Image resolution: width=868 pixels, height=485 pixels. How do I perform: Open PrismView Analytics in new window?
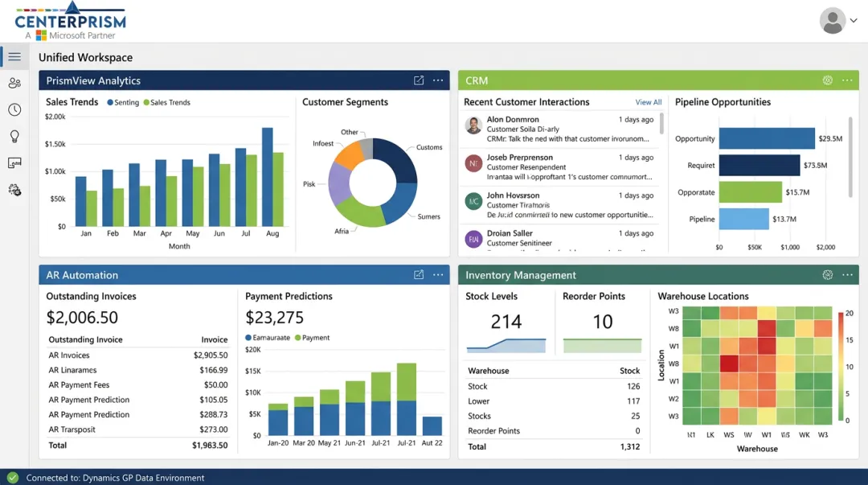pyautogui.click(x=419, y=80)
